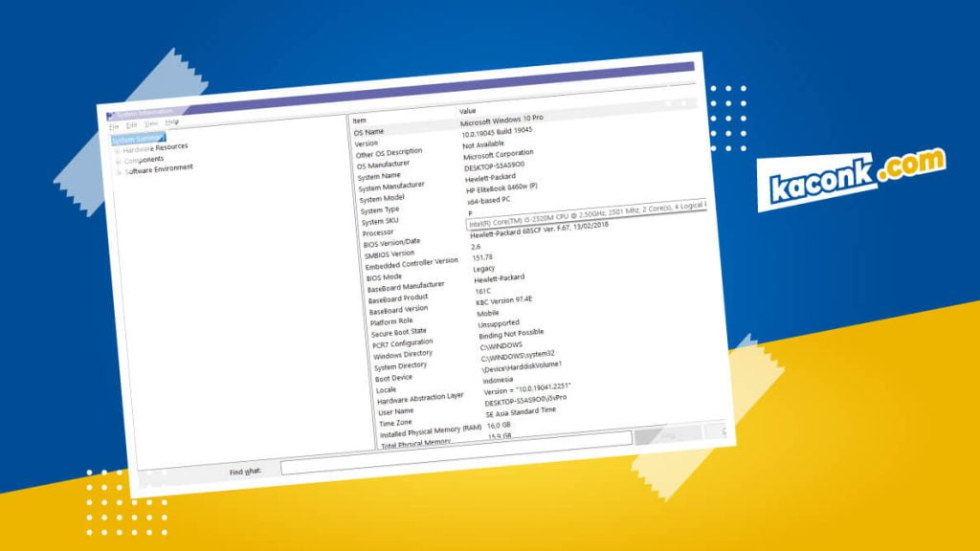Select the System Directory item
This screenshot has width=980, height=551.
[401, 366]
